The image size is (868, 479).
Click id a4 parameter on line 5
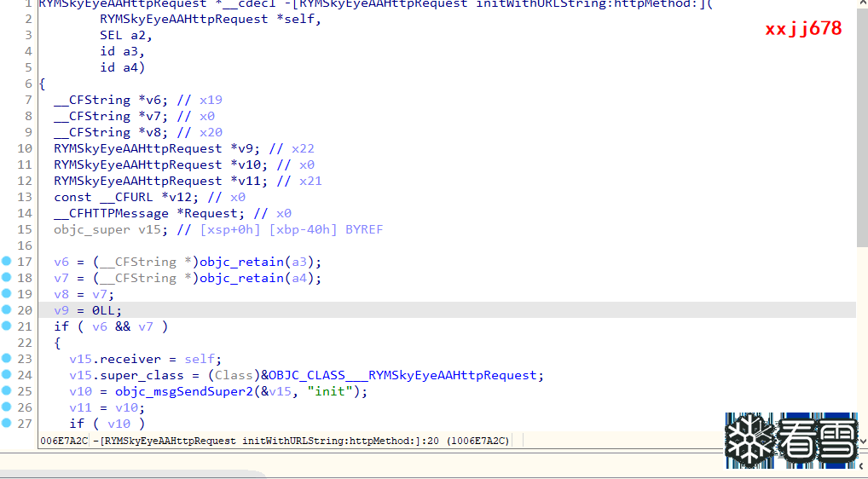coord(119,67)
